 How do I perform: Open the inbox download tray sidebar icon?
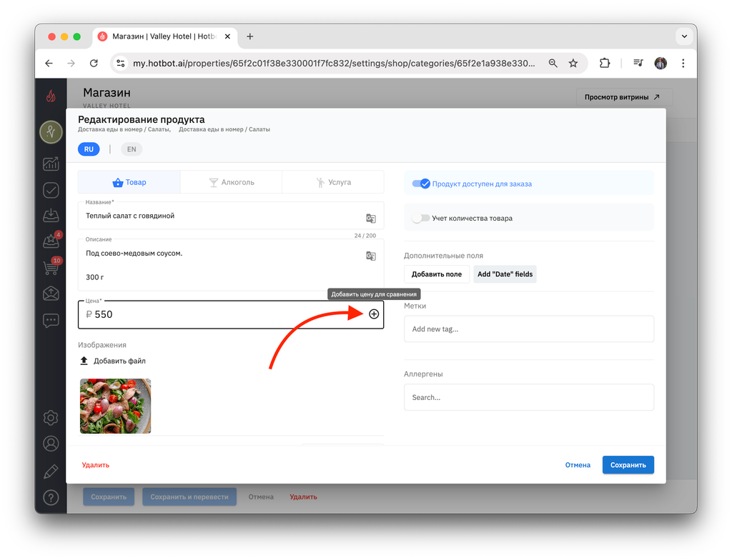[51, 215]
